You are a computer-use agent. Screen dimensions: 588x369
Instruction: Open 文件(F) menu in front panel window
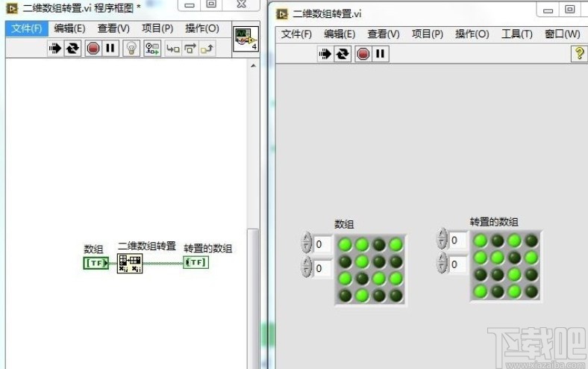pyautogui.click(x=296, y=34)
